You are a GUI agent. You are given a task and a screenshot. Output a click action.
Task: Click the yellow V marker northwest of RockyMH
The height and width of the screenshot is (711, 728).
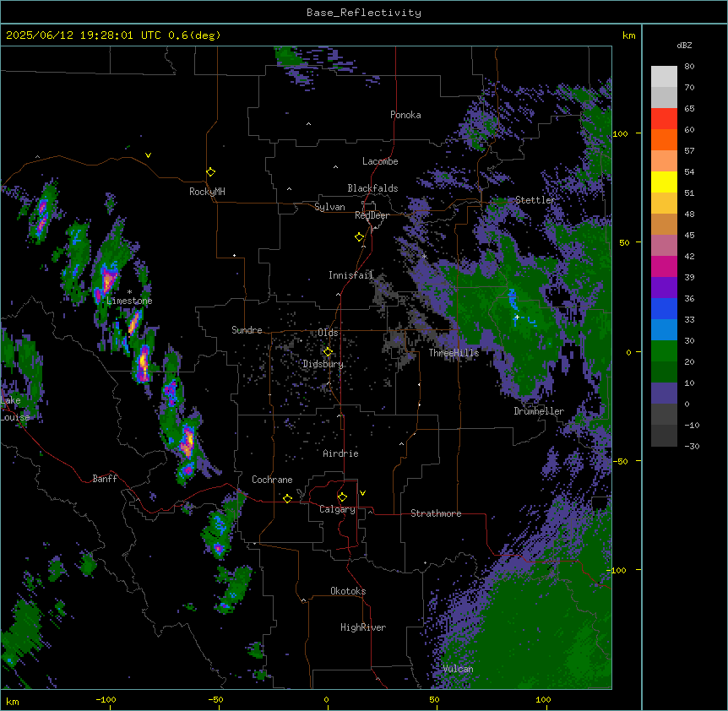pos(148,155)
